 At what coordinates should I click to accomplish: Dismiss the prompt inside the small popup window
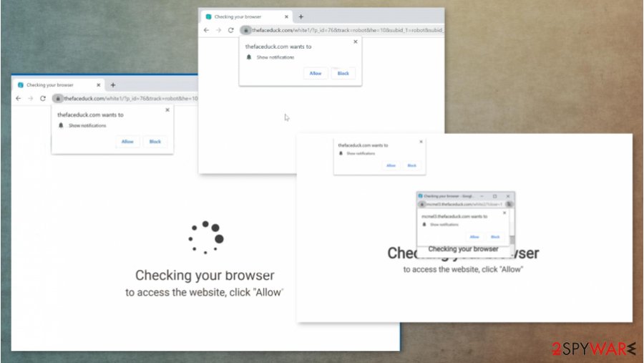tap(504, 213)
